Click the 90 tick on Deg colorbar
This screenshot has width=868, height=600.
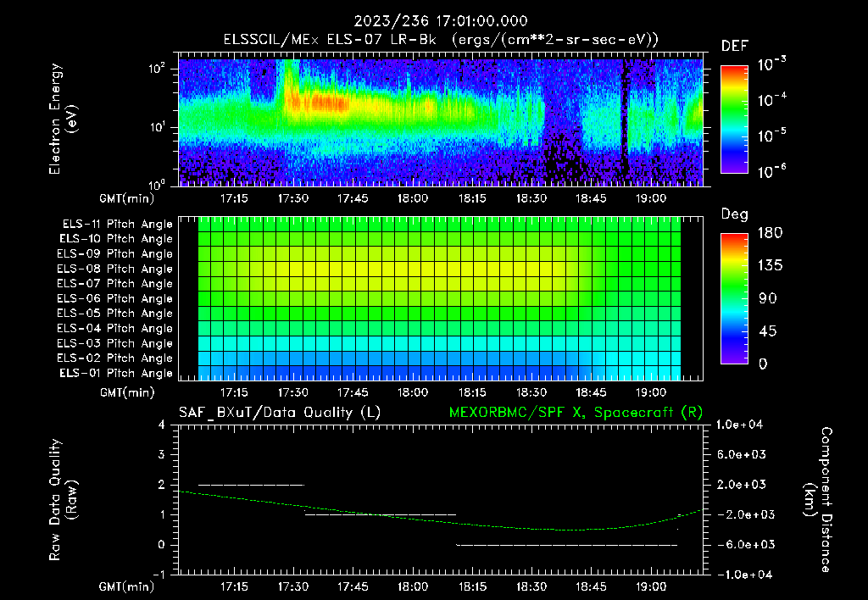pyautogui.click(x=768, y=299)
